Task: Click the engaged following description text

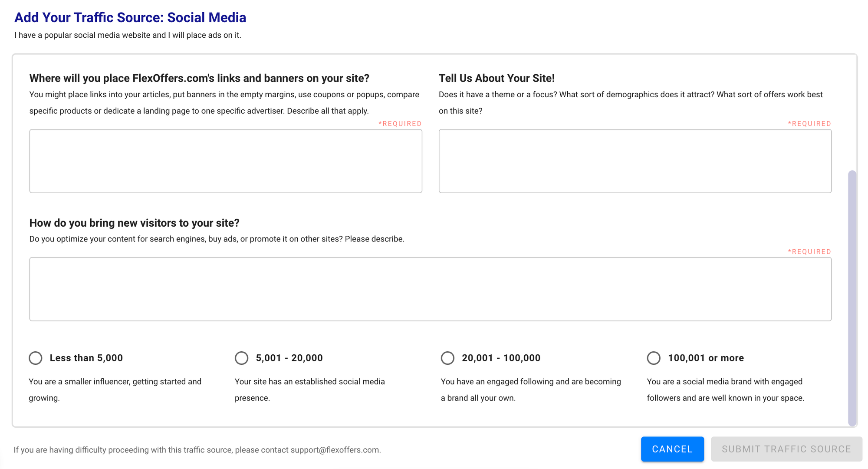Action: [x=530, y=389]
